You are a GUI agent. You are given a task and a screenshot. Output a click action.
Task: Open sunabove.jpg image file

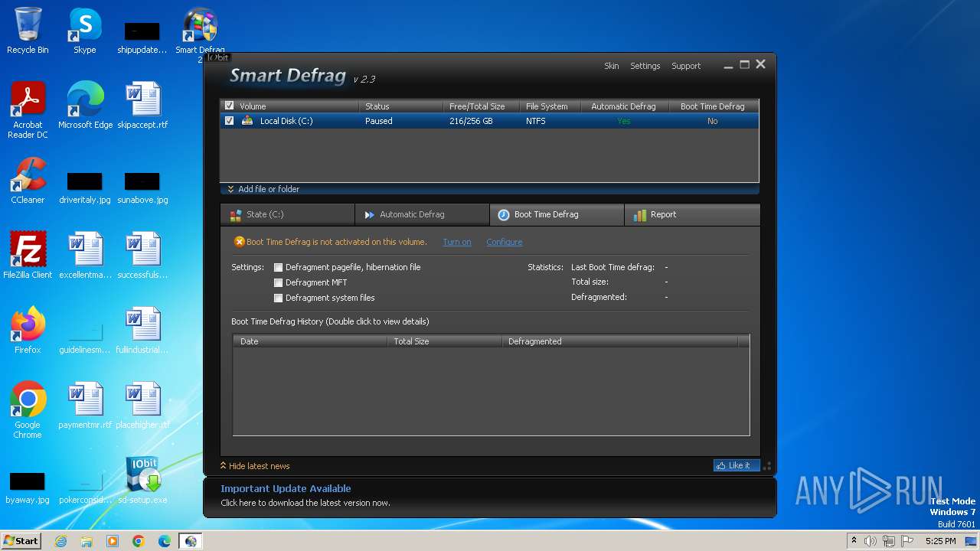(142, 187)
